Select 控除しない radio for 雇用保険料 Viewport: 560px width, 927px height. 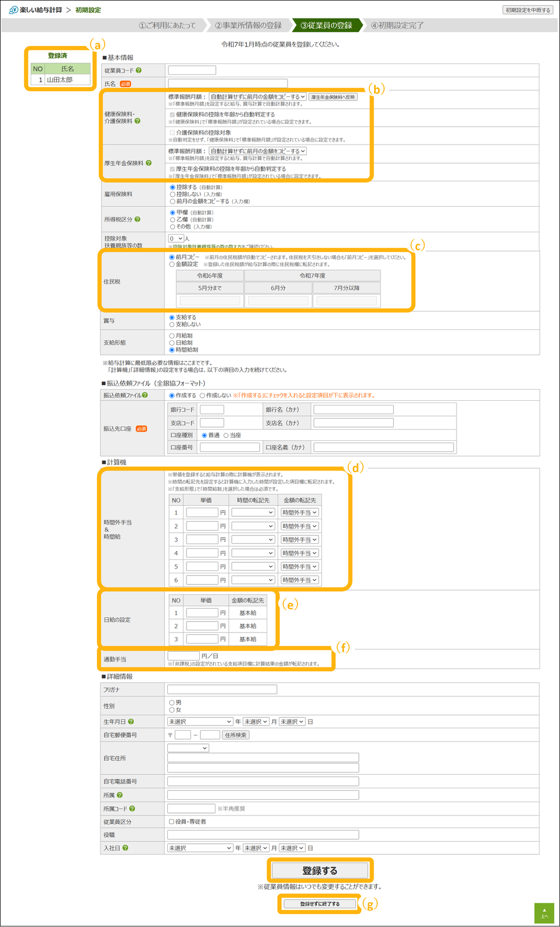[173, 195]
